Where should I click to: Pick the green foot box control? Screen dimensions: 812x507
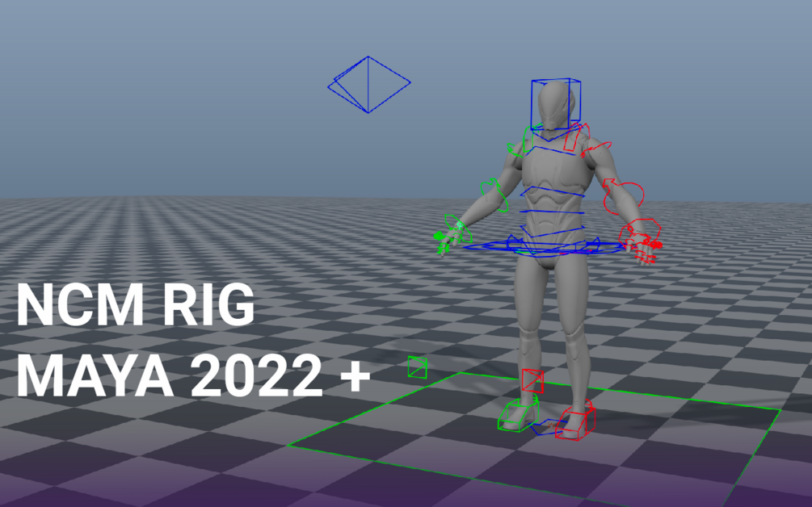coord(519,414)
